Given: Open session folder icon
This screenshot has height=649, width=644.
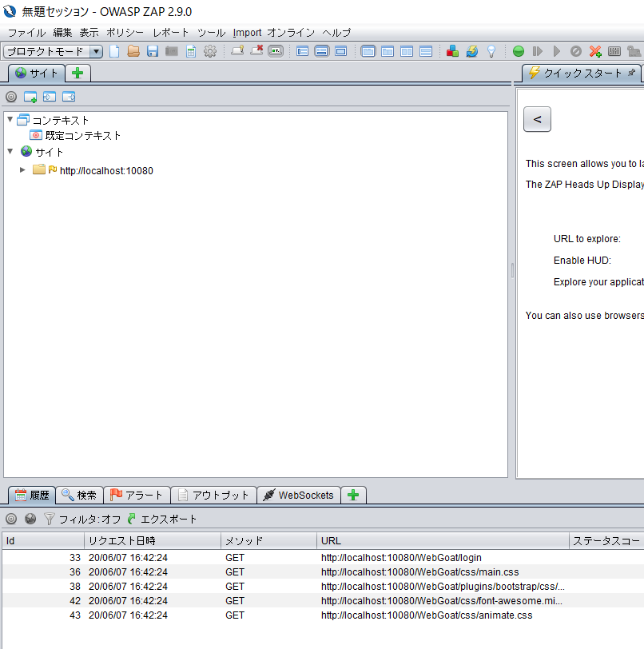Looking at the screenshot, I should (133, 51).
